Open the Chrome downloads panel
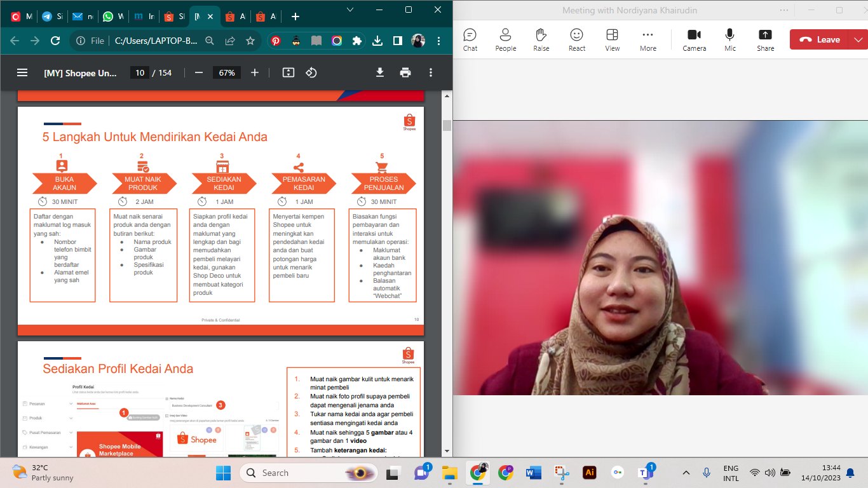The image size is (868, 488). pos(377,41)
